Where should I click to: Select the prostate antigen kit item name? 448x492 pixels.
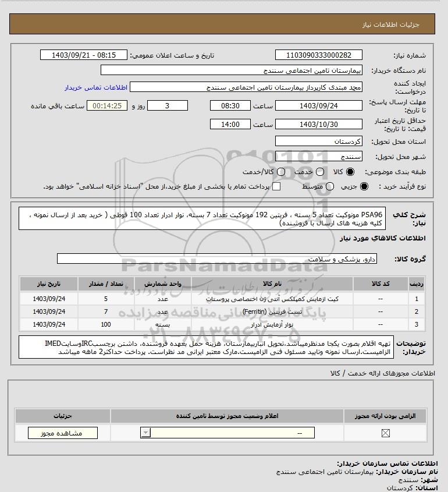[272, 299]
